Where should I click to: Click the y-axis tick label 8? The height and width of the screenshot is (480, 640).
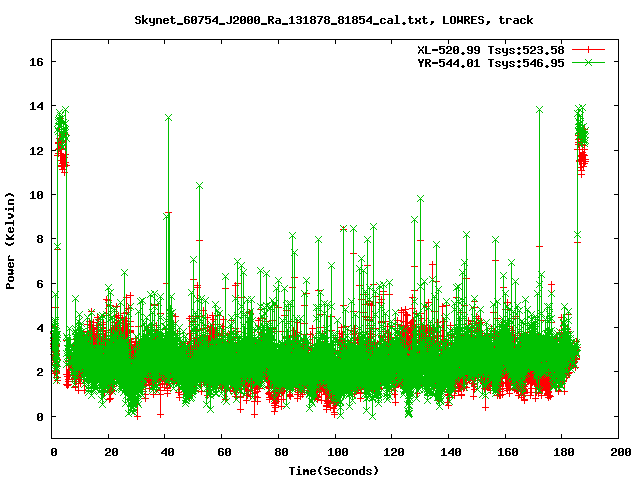click(x=40, y=239)
